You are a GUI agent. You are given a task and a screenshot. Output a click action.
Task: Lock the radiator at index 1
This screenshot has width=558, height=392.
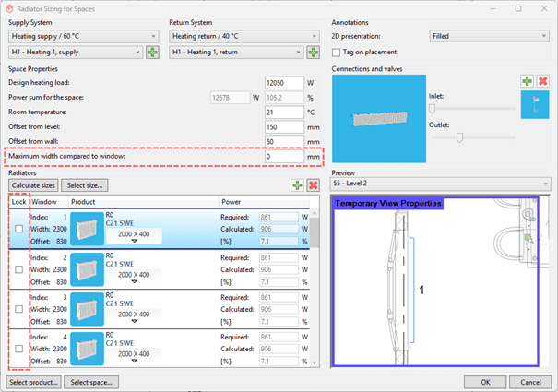[18, 229]
